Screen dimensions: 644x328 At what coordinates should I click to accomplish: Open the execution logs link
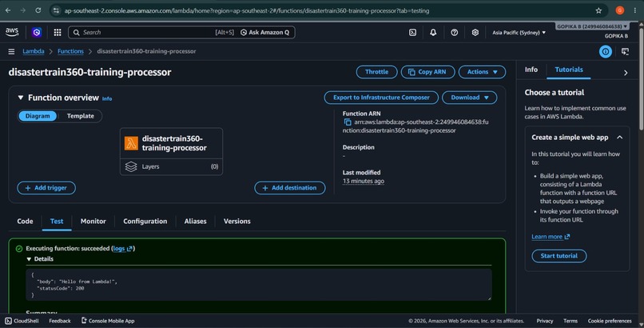click(123, 249)
